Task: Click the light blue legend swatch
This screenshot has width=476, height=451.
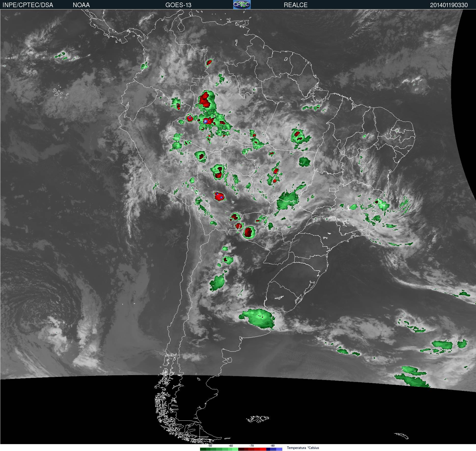Action: point(279,449)
